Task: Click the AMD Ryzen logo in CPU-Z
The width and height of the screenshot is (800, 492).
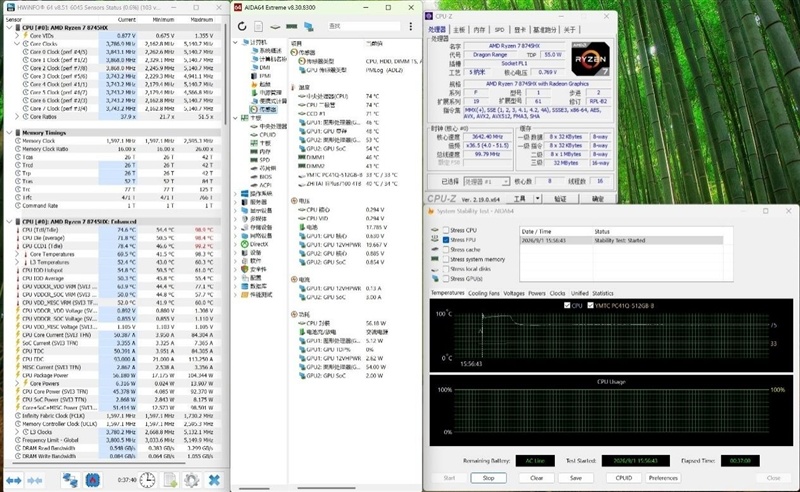Action: coord(590,59)
